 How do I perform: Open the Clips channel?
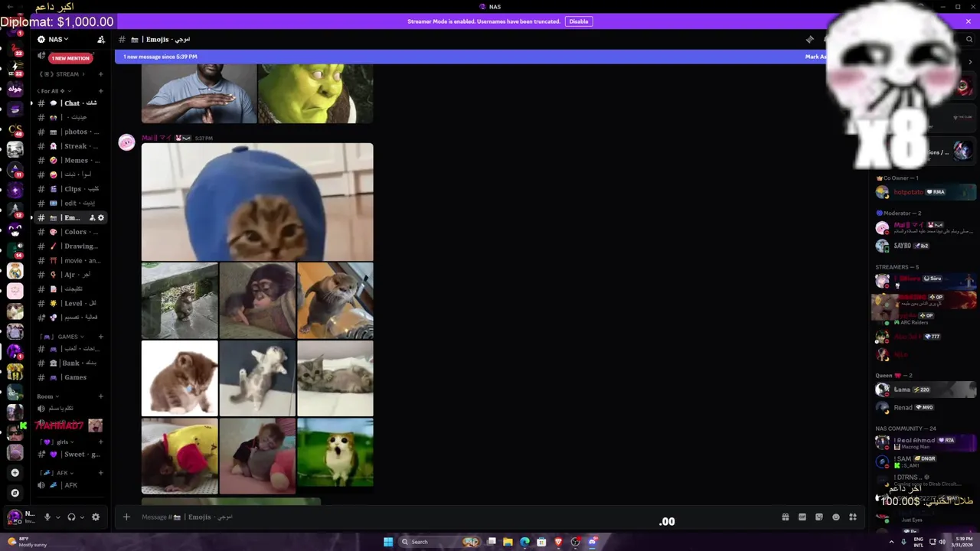(70, 189)
